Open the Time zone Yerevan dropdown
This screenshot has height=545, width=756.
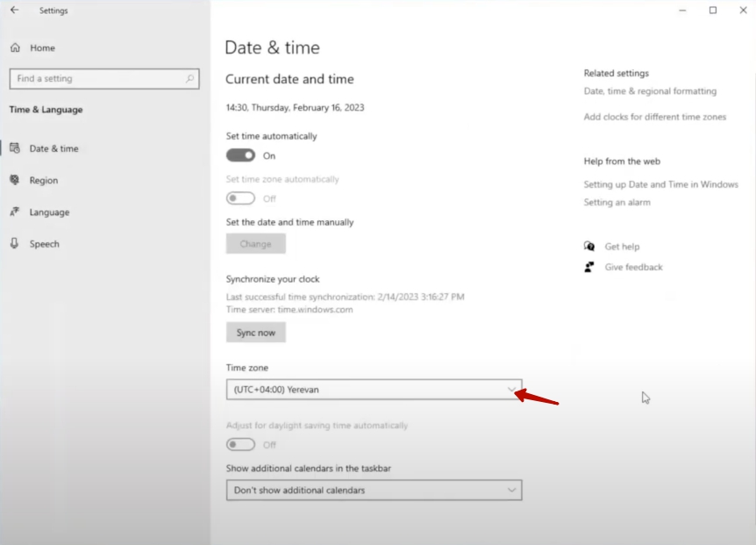374,390
